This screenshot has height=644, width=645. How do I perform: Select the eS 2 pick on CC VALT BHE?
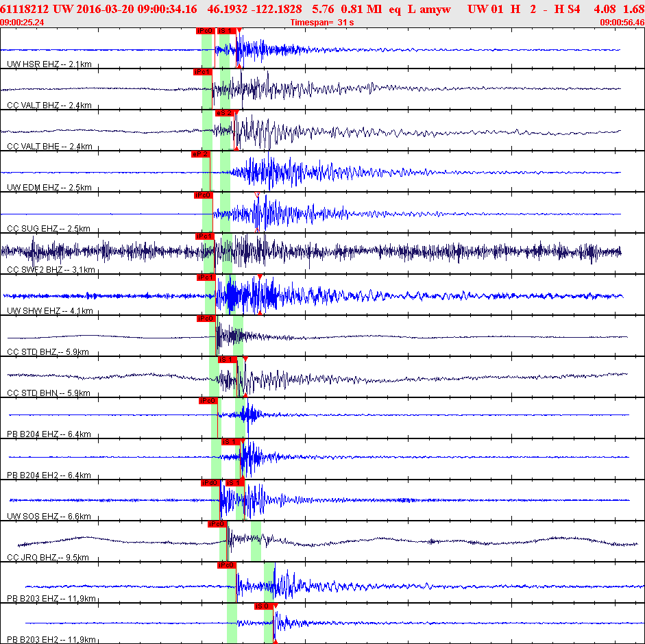225,113
